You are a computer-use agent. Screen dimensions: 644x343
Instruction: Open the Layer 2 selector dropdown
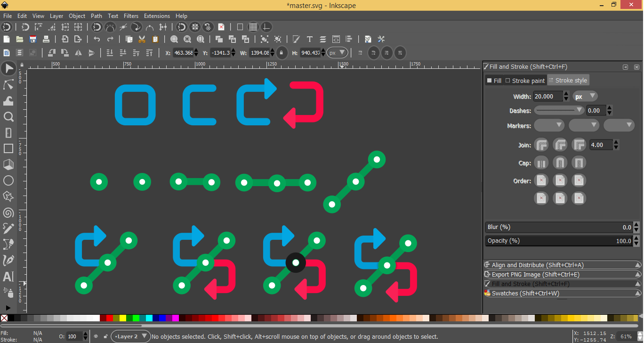(x=130, y=336)
